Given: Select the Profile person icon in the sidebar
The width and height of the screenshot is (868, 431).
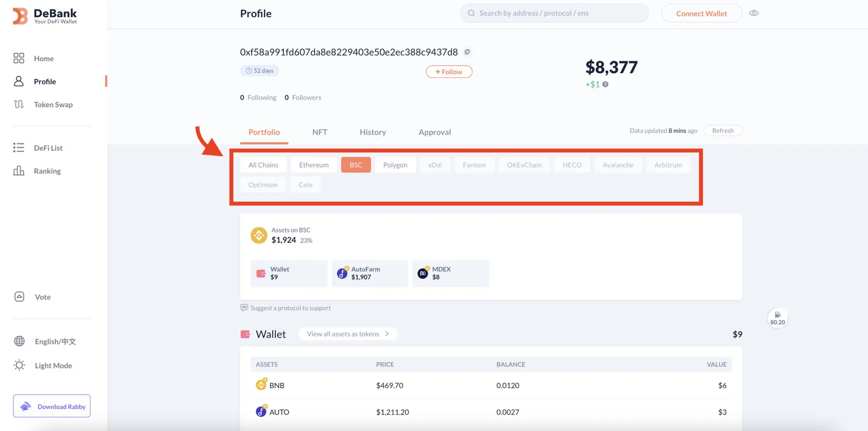Looking at the screenshot, I should click(19, 81).
